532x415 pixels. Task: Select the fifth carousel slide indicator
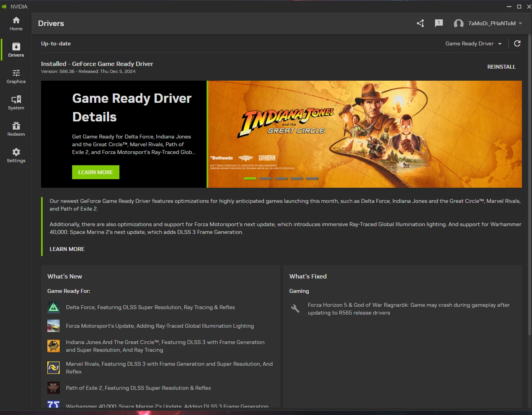point(312,178)
